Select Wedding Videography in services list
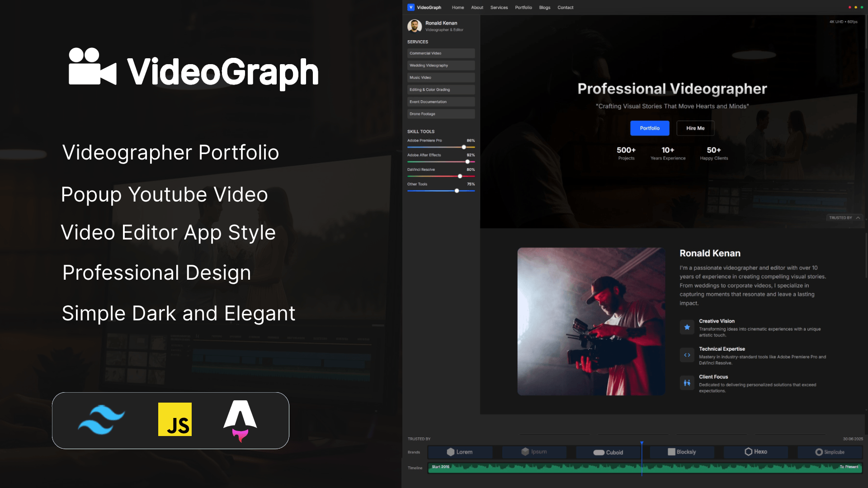Viewport: 868px width, 488px height. pos(440,66)
